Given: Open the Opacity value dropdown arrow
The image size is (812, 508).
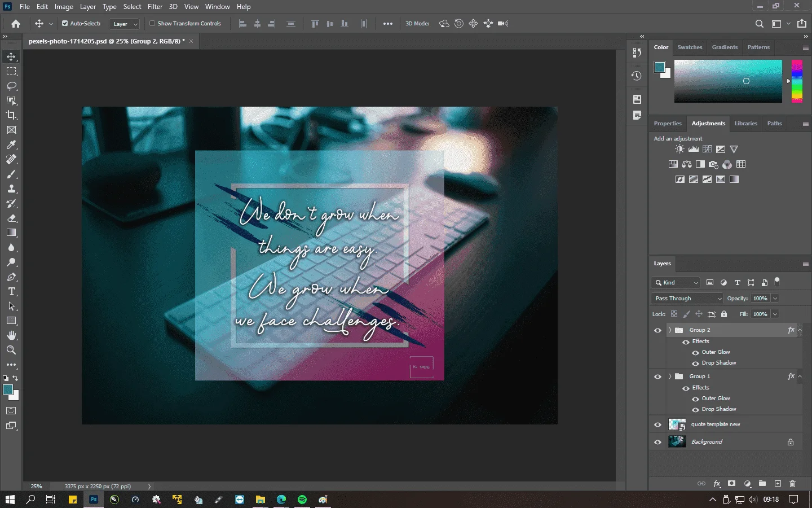Looking at the screenshot, I should tap(775, 298).
